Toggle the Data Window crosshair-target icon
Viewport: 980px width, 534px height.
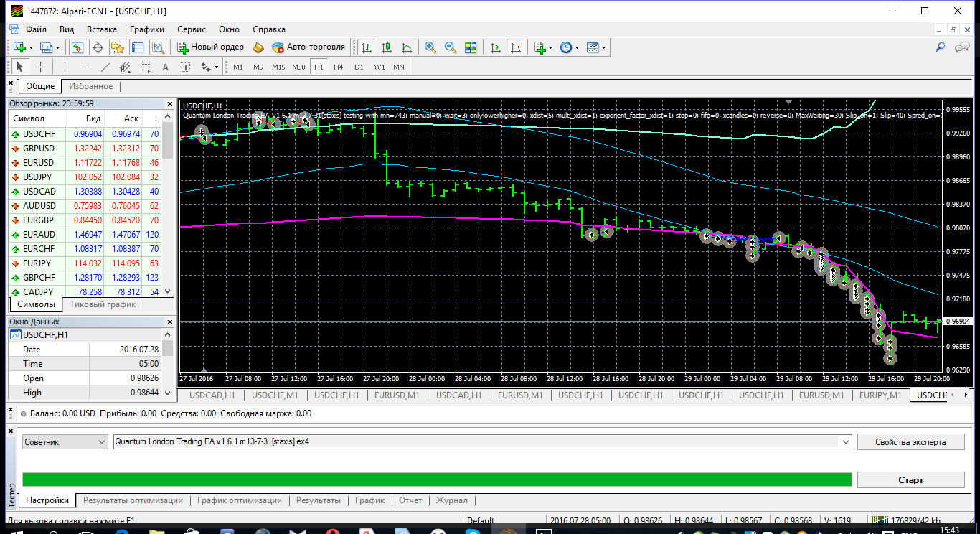point(98,47)
